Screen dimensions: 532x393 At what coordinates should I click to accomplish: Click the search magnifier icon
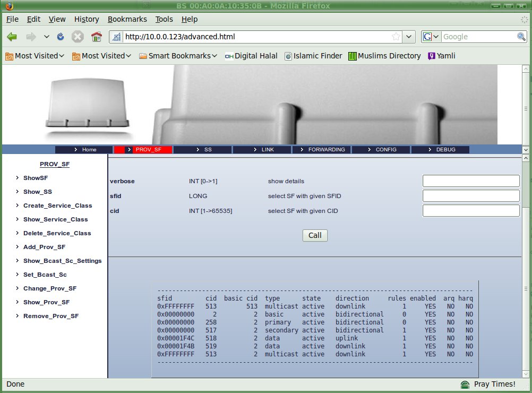(521, 37)
